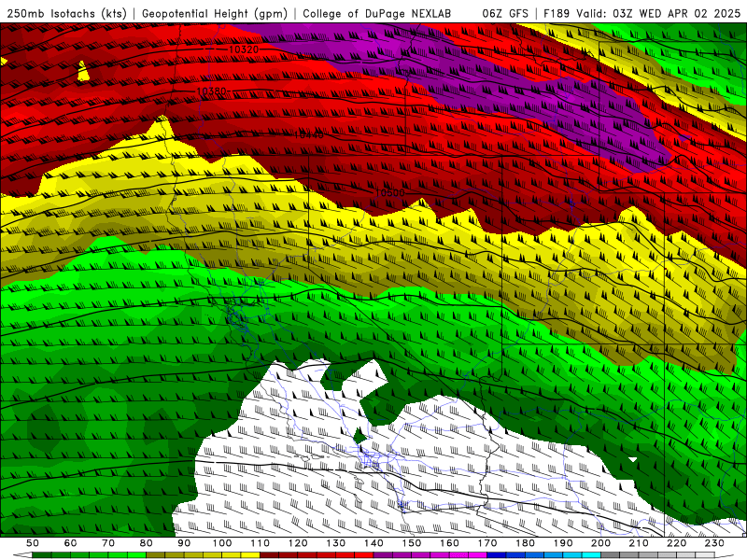Image resolution: width=747 pixels, height=560 pixels.
Task: Click the 230 value on the color scale
Action: coord(714,543)
